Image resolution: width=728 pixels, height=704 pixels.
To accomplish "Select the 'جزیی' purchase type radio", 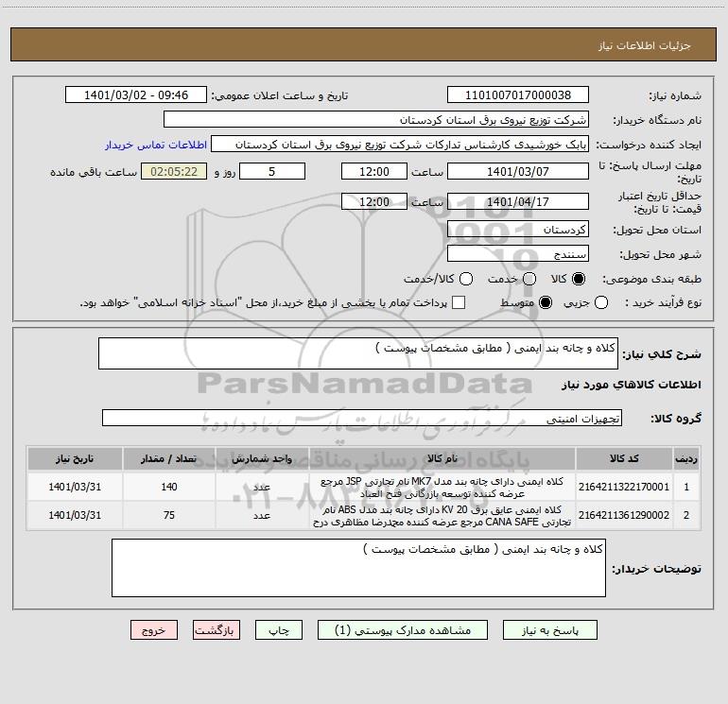I will coord(601,302).
